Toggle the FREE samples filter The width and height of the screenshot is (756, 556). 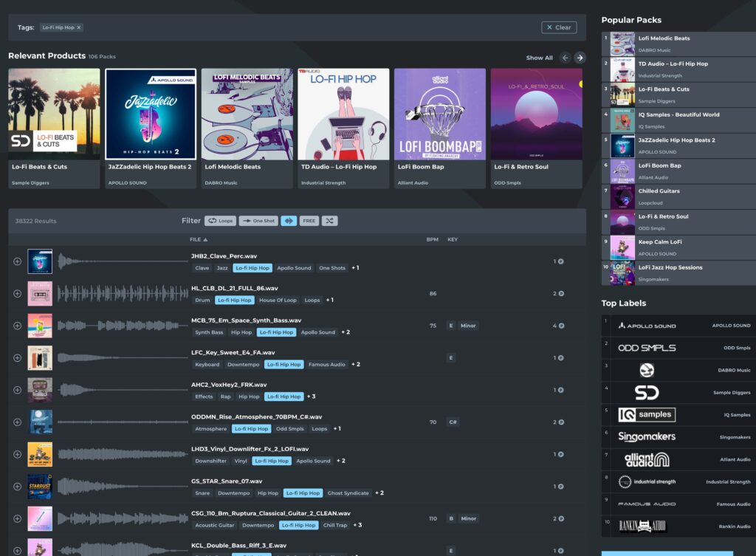(309, 221)
